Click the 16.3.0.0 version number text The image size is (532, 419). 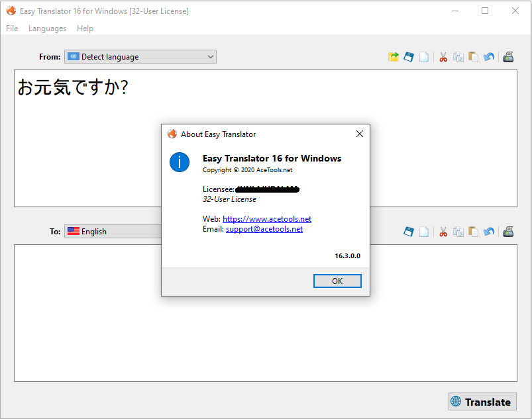tap(347, 256)
